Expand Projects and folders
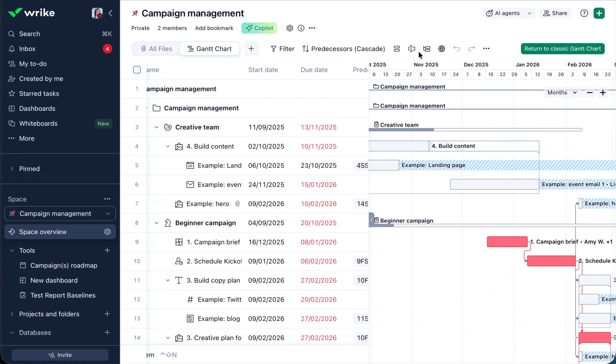 tap(12, 314)
